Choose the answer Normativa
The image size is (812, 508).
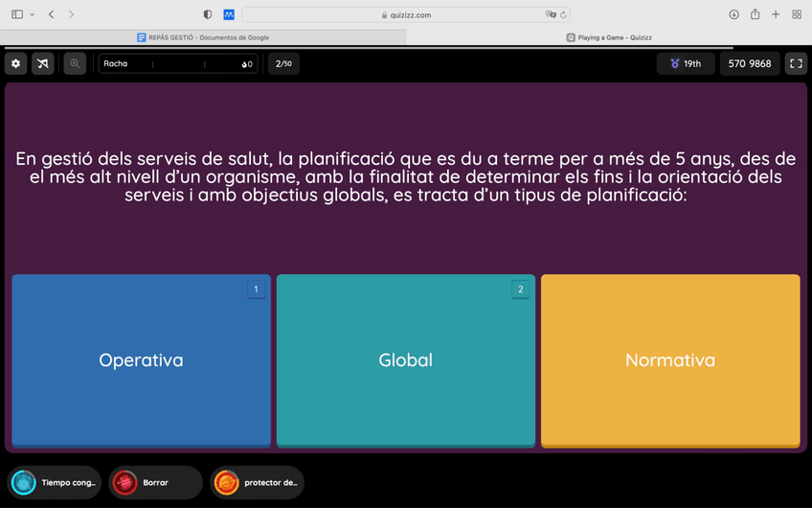669,360
